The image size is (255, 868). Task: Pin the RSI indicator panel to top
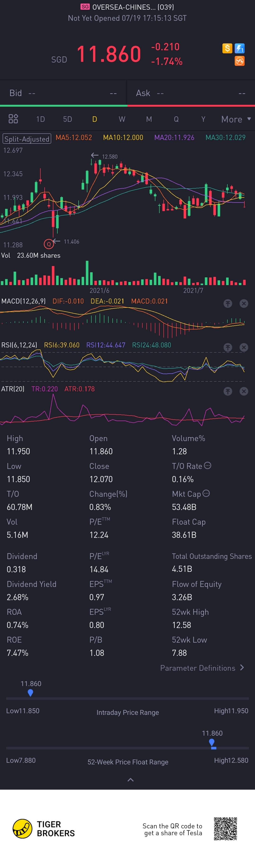click(x=228, y=347)
